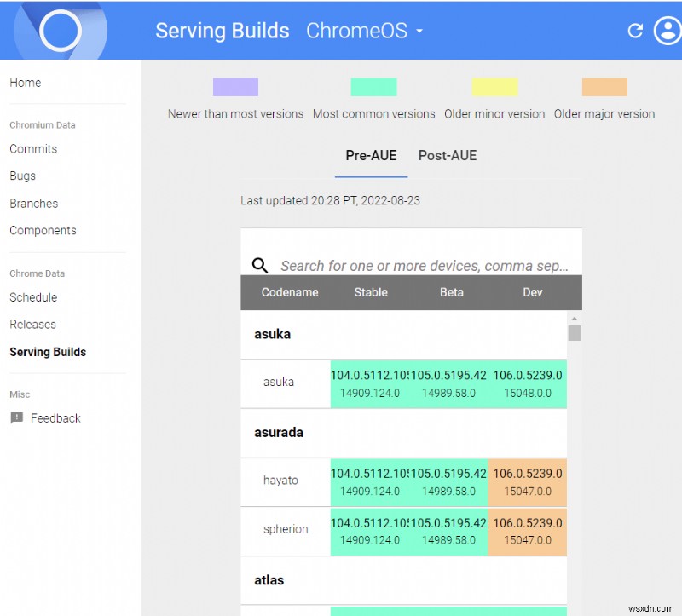Switch to the Post-AUE tab
The width and height of the screenshot is (682, 616).
point(447,156)
